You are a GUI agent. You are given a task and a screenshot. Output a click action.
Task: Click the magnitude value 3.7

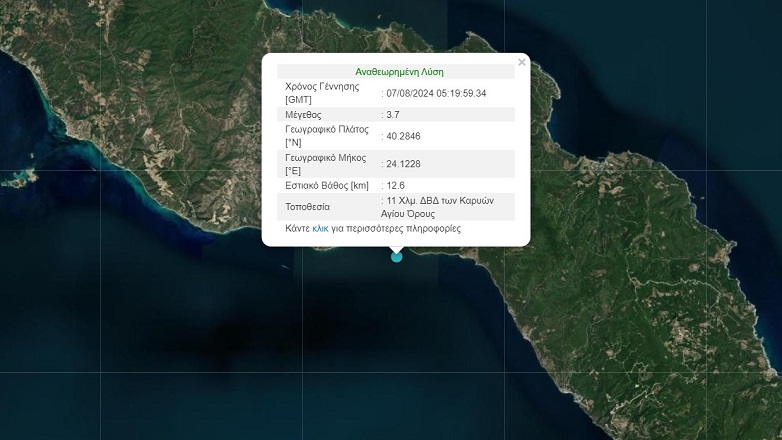point(393,115)
